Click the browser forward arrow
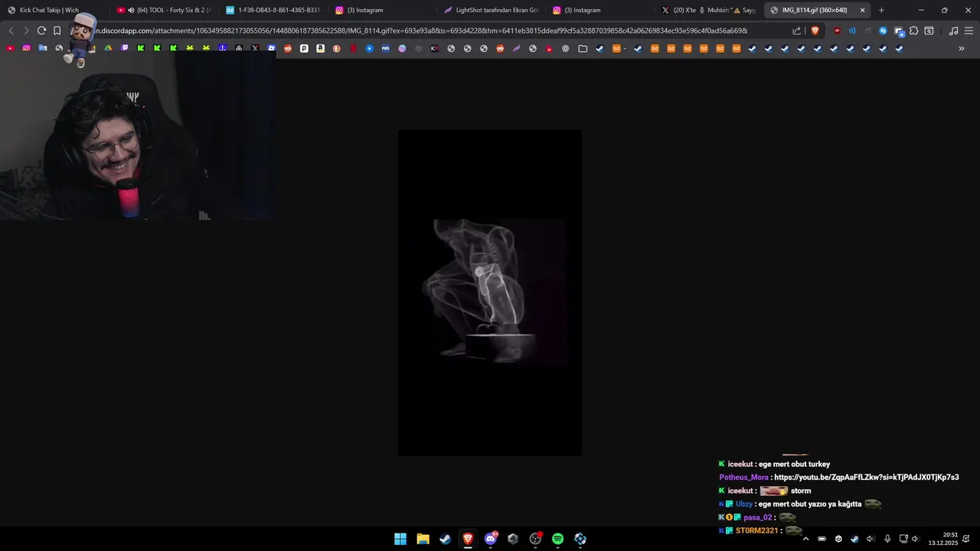This screenshot has height=551, width=980. tap(25, 31)
